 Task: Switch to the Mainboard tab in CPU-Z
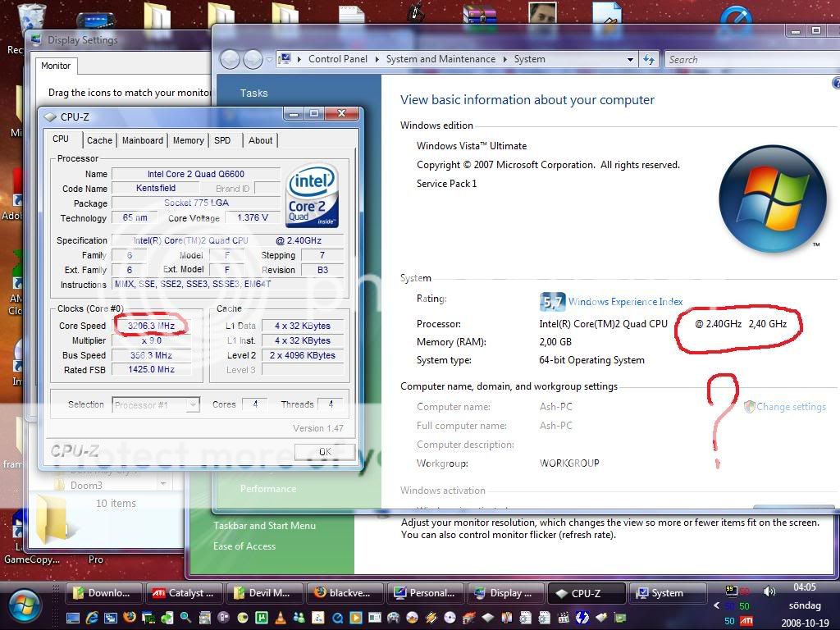(x=142, y=140)
